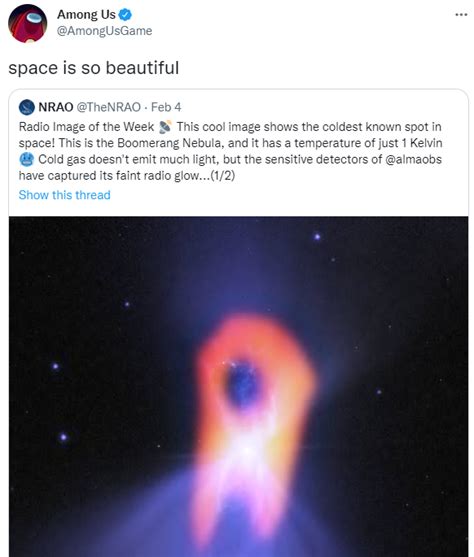Click the blue center of the nebula

tap(243, 385)
